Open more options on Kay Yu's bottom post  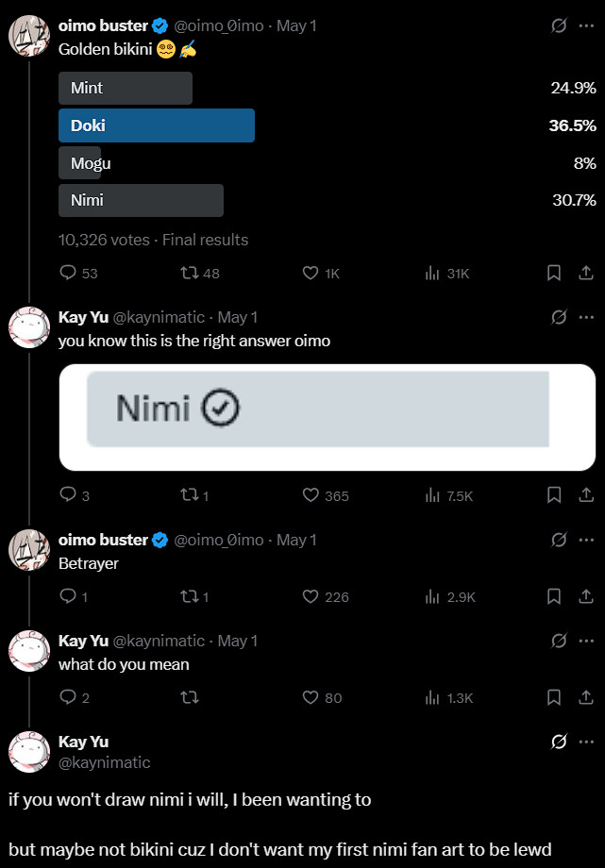click(x=586, y=742)
